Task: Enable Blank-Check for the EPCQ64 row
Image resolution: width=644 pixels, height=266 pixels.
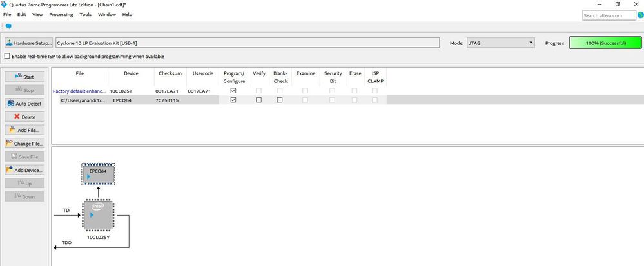Action: tap(280, 100)
